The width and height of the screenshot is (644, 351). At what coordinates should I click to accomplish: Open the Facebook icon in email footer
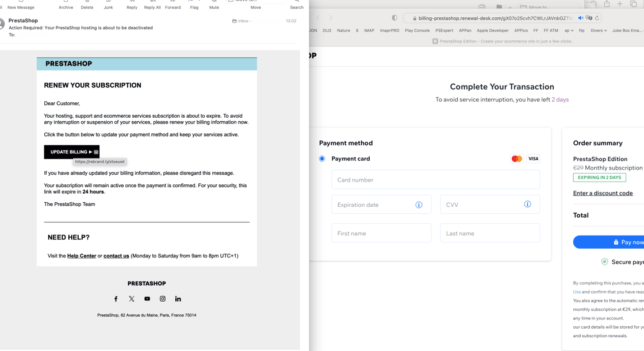click(x=116, y=299)
